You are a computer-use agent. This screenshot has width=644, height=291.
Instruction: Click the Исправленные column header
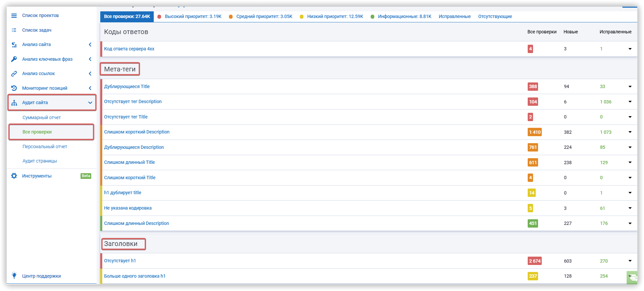click(616, 32)
